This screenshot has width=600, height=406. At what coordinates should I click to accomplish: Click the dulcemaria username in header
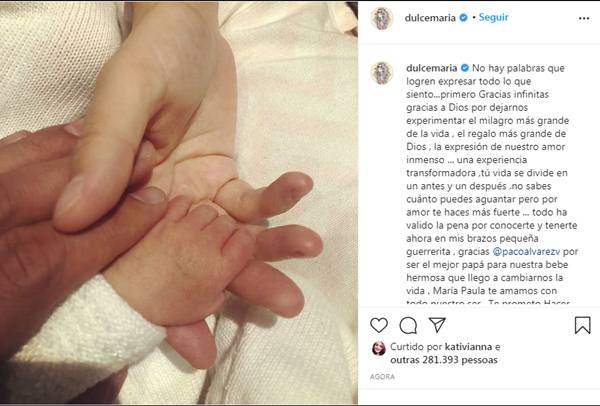click(430, 18)
